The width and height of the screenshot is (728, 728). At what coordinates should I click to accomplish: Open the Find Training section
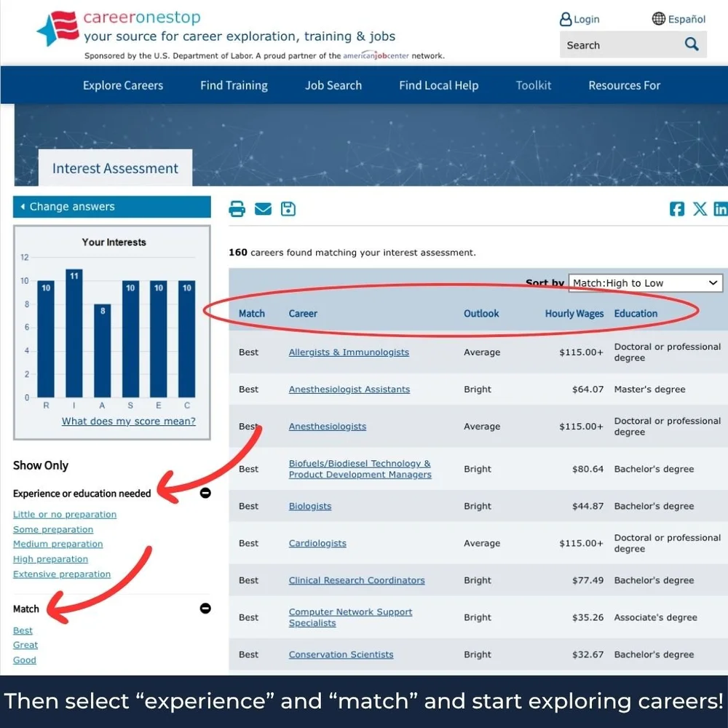pyautogui.click(x=234, y=85)
